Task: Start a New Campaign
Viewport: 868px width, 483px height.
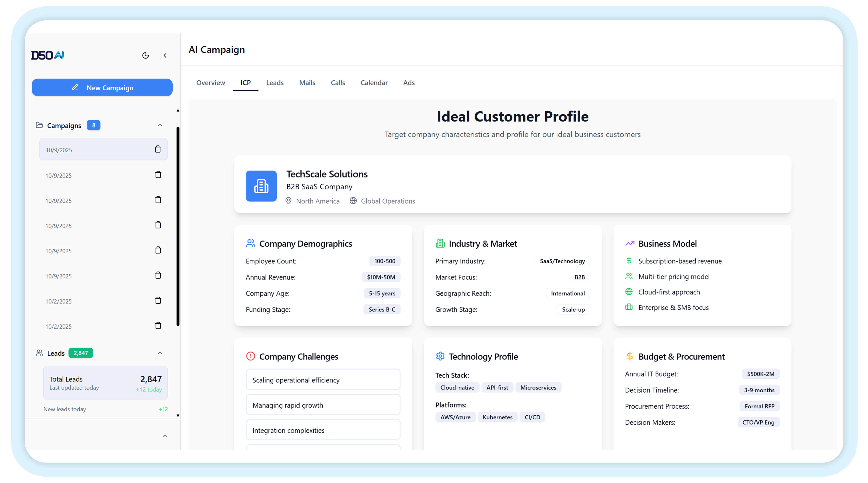Action: (x=102, y=88)
